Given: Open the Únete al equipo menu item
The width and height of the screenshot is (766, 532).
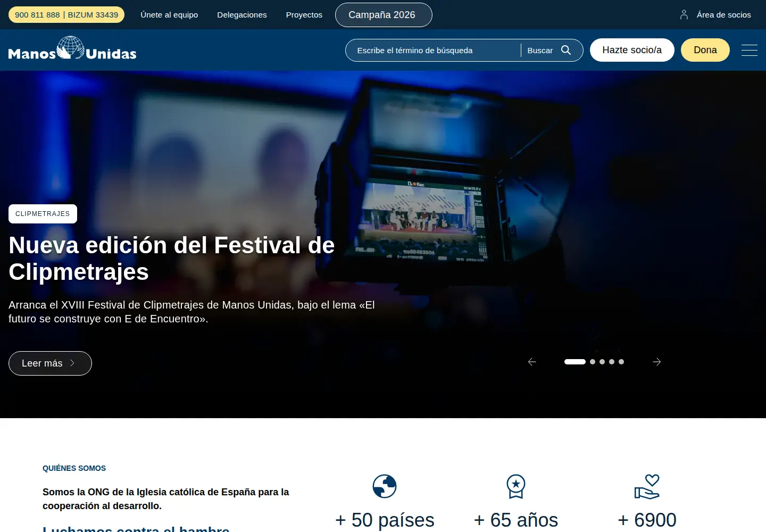Looking at the screenshot, I should click(x=169, y=15).
